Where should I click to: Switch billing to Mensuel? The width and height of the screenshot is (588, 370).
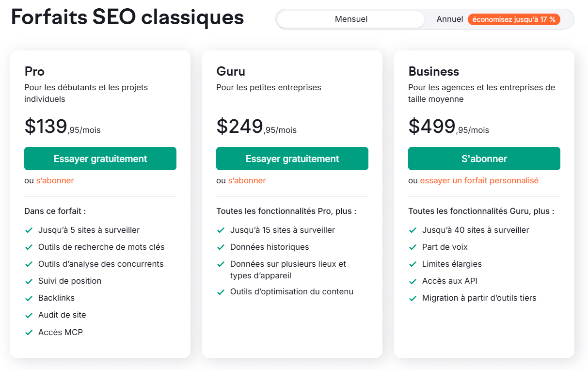(351, 19)
